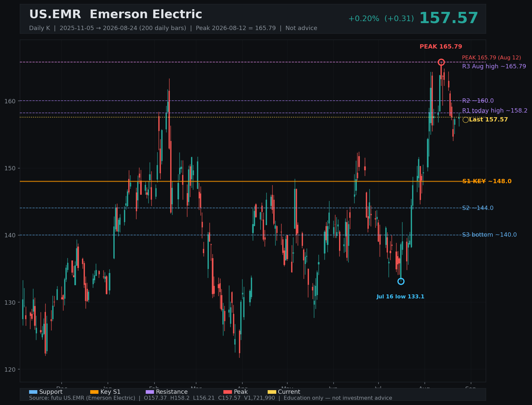This screenshot has height=405, width=532.
Task: Click the 'Resistance' legend label
Action: click(172, 392)
